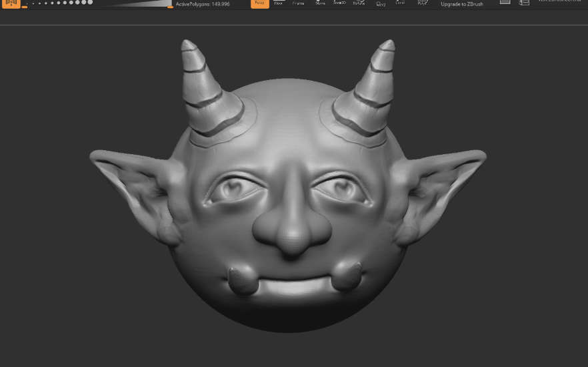Select the Move navigation icon
This screenshot has width=588, height=367.
point(320,3)
